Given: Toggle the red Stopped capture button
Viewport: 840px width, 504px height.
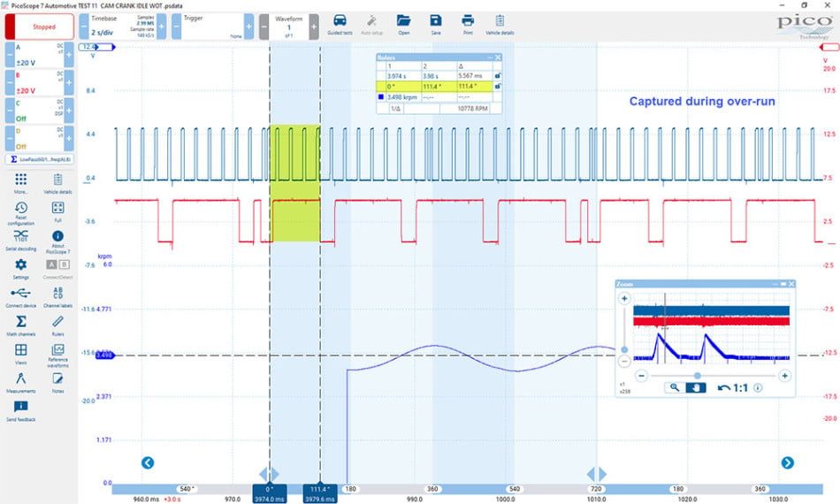Looking at the screenshot, I should coord(40,27).
